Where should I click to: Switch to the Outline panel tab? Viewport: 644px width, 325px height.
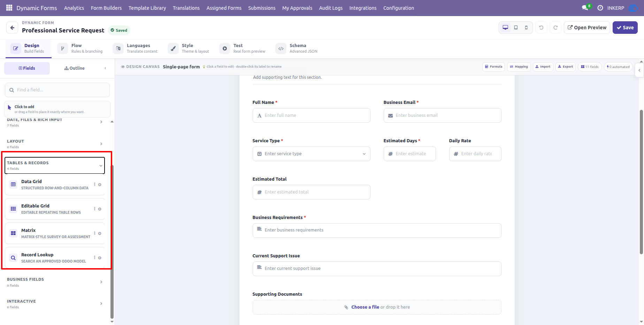pos(74,68)
